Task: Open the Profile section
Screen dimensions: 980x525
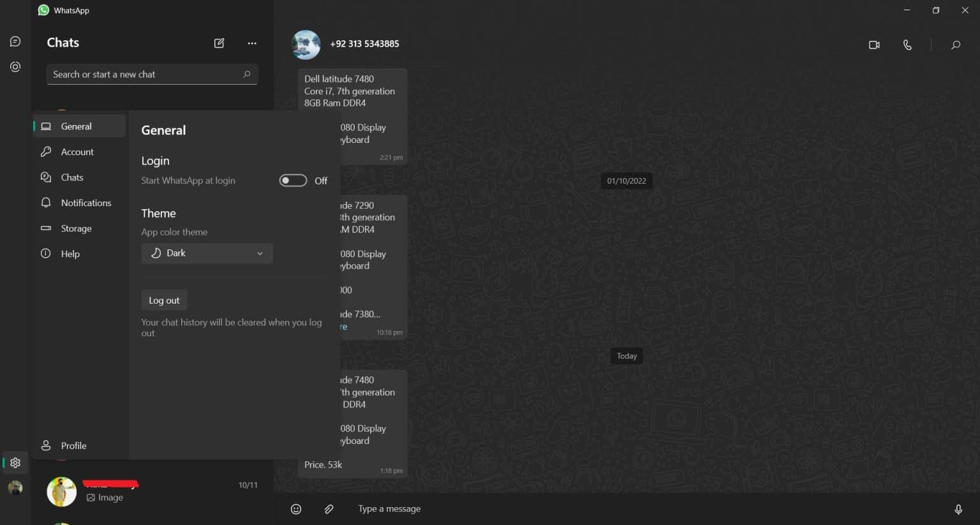Action: 73,445
